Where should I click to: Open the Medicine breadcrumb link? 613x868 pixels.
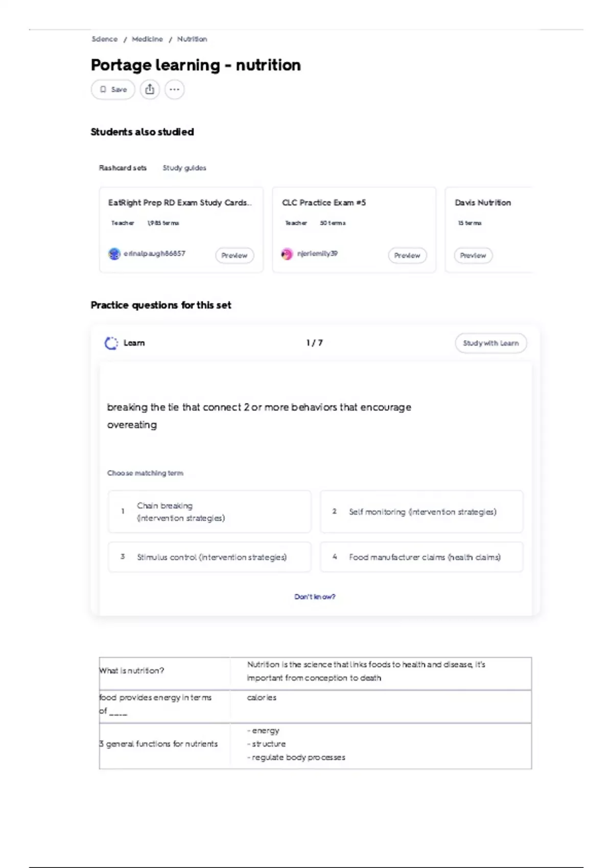pos(147,39)
